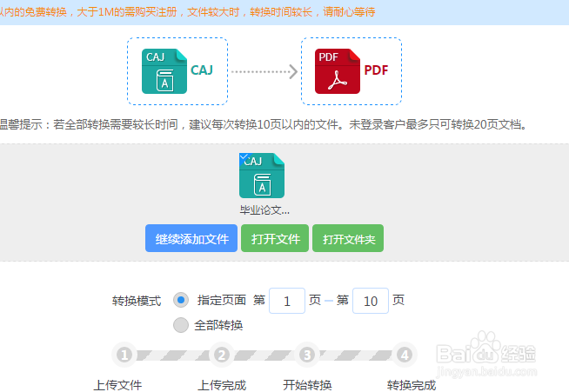Select the 指定页面 radio button
This screenshot has width=569, height=392.
(181, 300)
